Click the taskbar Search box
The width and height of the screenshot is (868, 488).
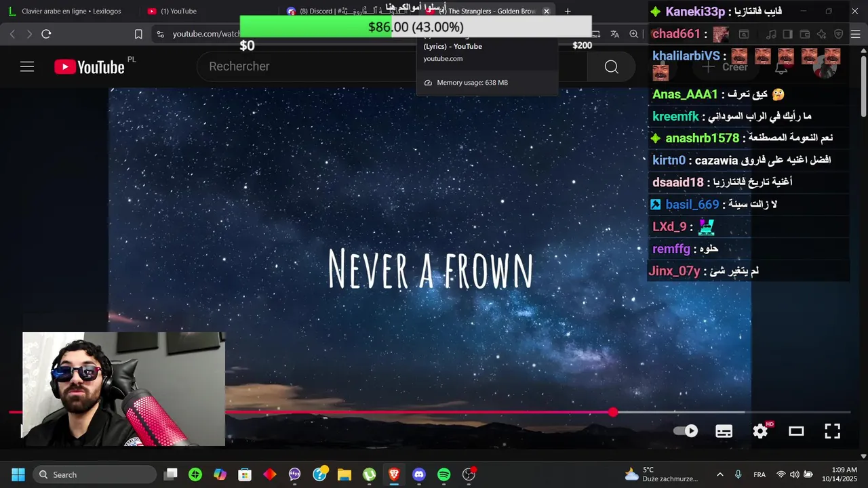tap(94, 474)
